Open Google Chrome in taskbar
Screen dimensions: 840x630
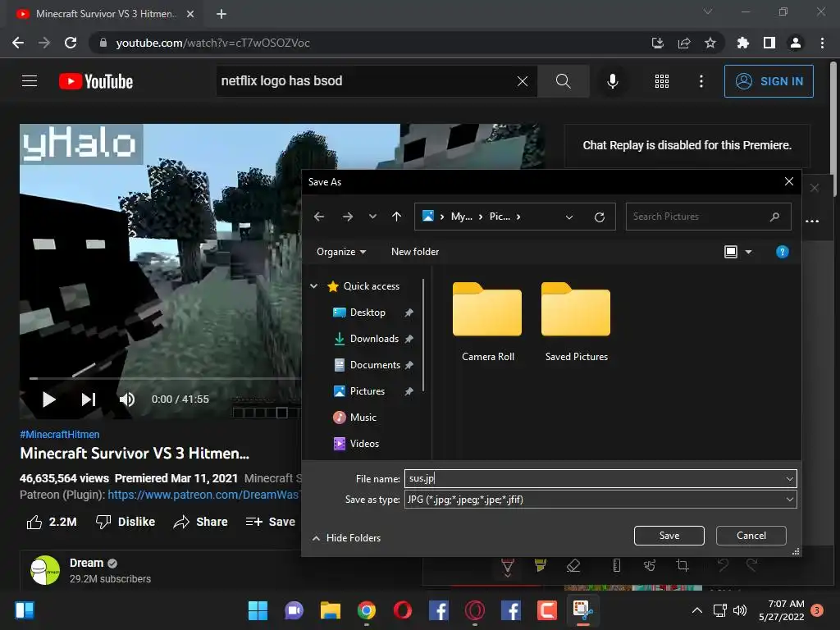click(367, 610)
